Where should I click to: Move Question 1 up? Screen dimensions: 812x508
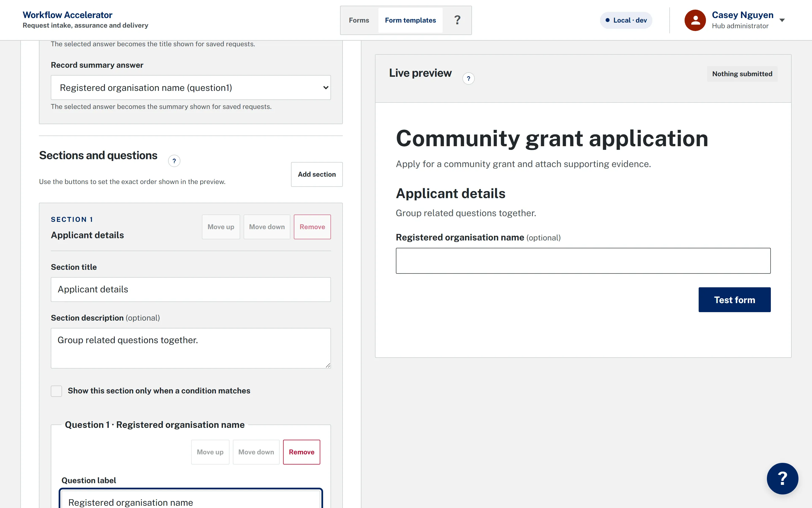210,452
